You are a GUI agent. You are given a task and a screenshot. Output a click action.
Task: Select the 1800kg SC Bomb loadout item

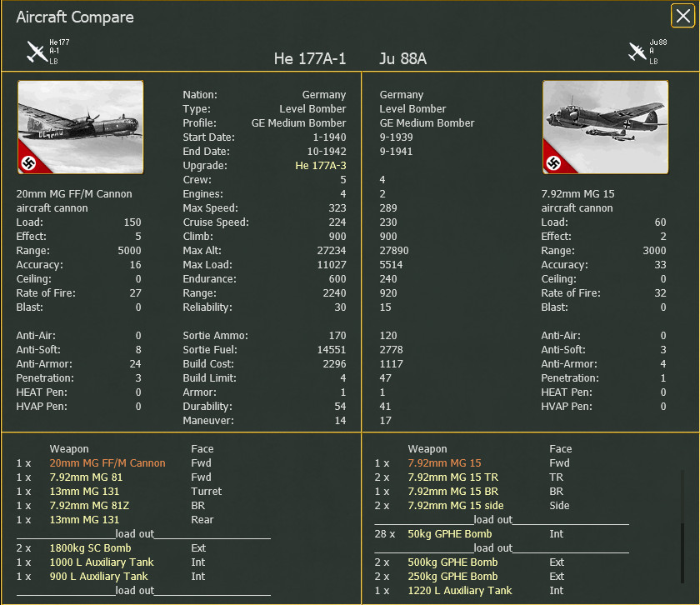[91, 548]
